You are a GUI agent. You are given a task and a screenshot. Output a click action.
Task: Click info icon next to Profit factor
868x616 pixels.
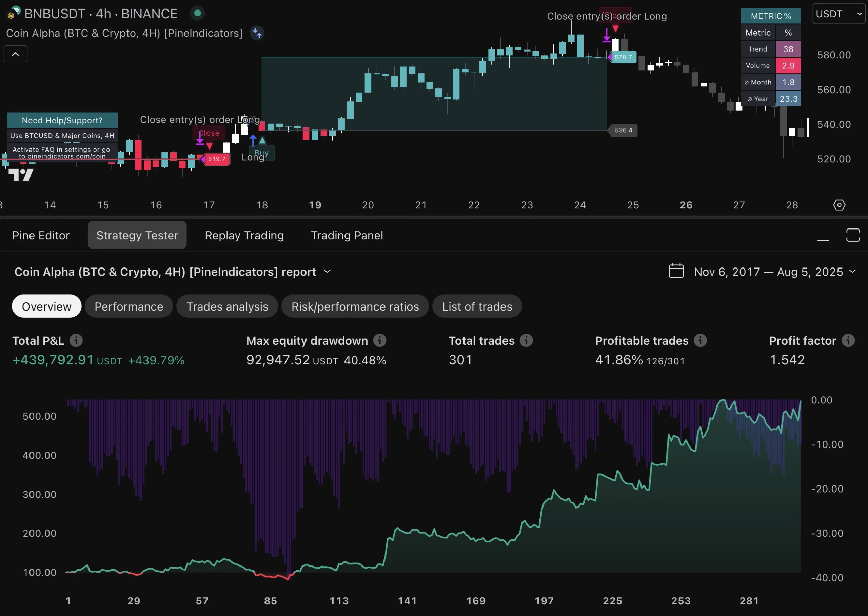pos(848,341)
